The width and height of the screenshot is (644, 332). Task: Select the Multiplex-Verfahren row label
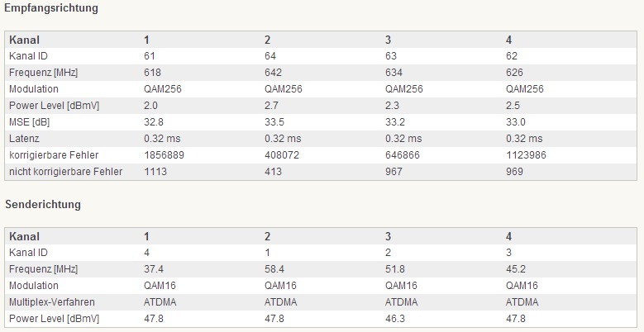point(51,301)
